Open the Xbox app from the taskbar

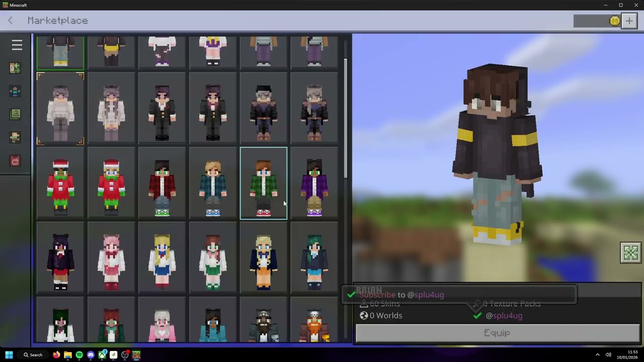[102, 355]
